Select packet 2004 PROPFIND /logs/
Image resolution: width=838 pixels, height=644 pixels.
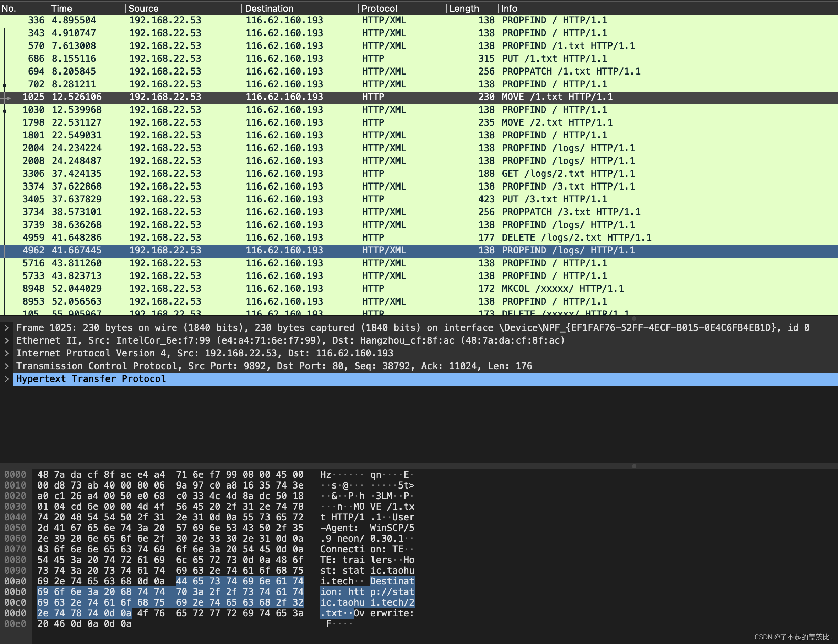[x=419, y=148]
